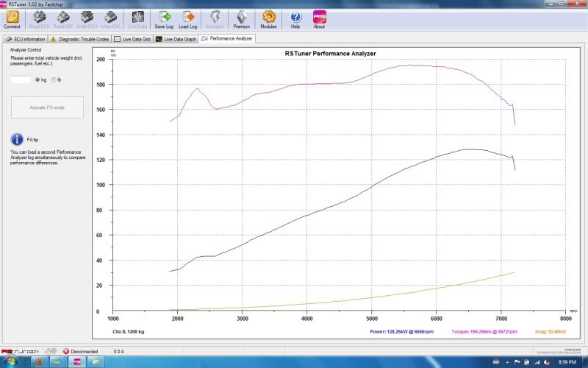Click the Live Data toolbar icon

coord(137,18)
